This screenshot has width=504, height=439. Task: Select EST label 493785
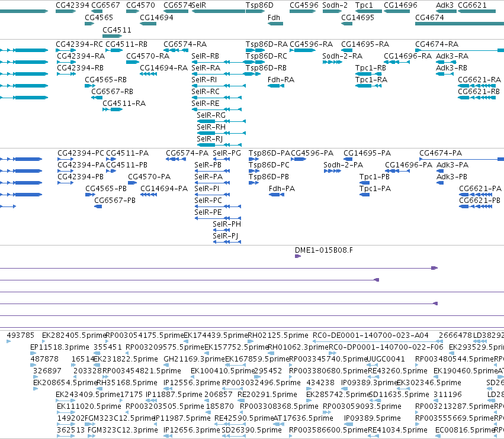point(21,335)
